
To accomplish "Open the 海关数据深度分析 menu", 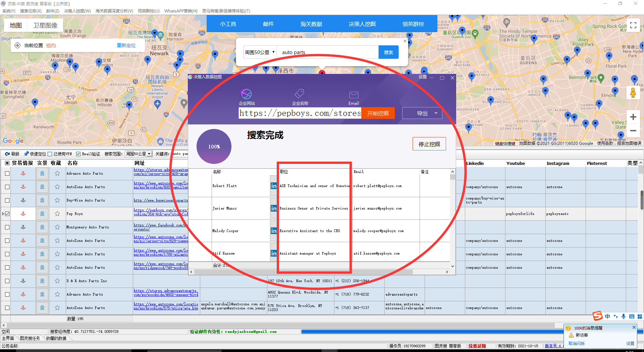I will point(114,11).
